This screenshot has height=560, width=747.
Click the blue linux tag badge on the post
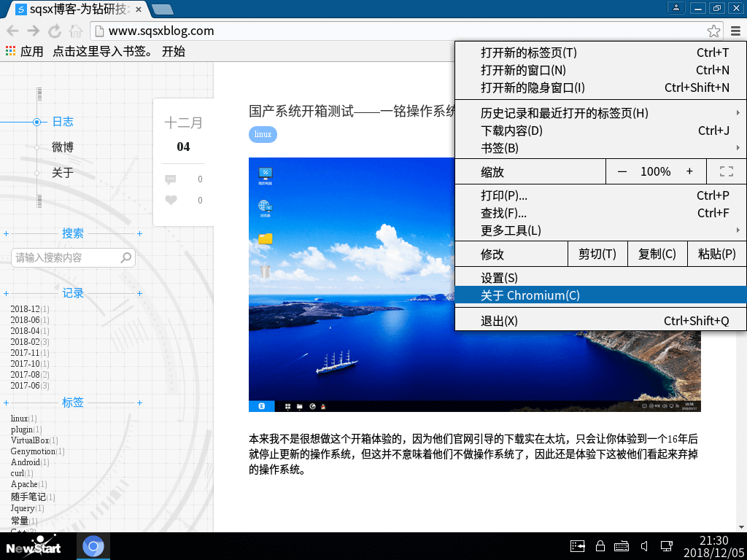[263, 134]
